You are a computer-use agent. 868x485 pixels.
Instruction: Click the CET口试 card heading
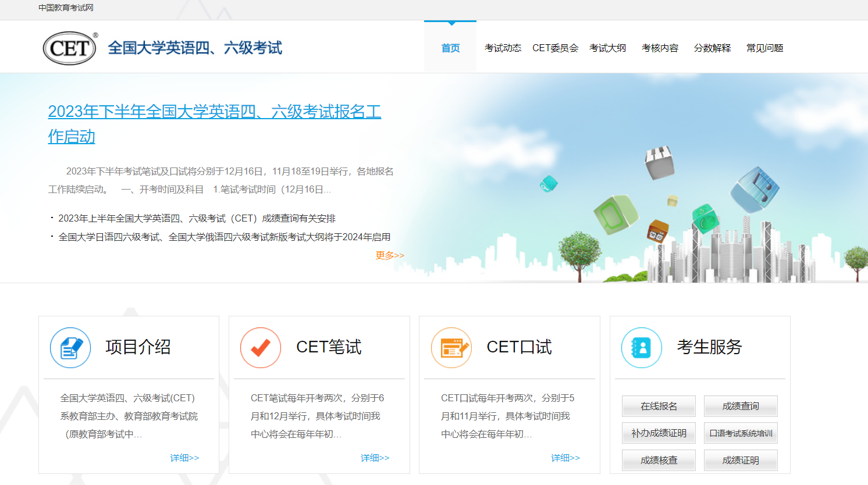[519, 347]
